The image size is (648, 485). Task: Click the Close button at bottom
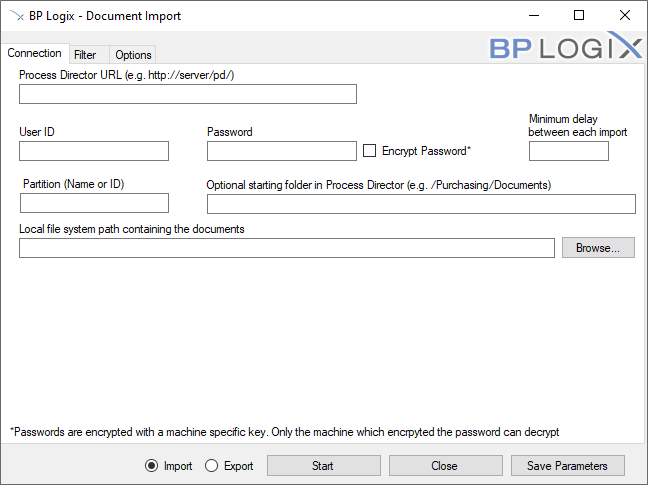pos(444,466)
